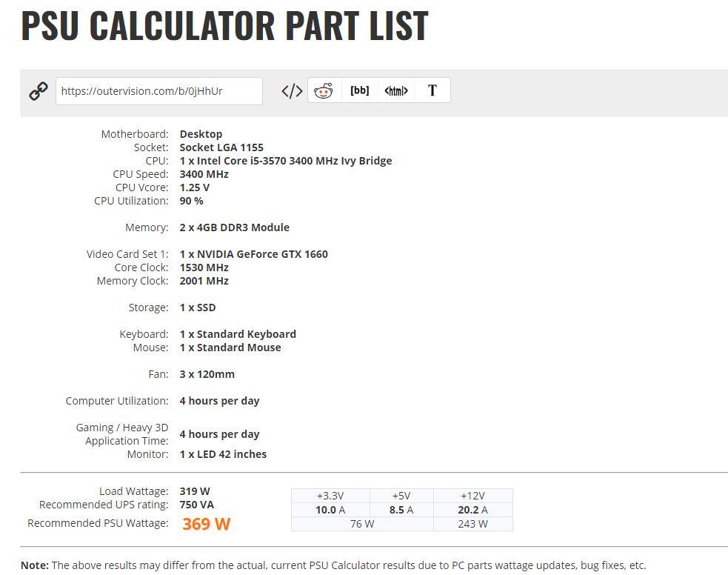Screen dimensions: 728x575
Task: Select the NVIDIA GeForce GTX 1660 entry
Action: (253, 254)
